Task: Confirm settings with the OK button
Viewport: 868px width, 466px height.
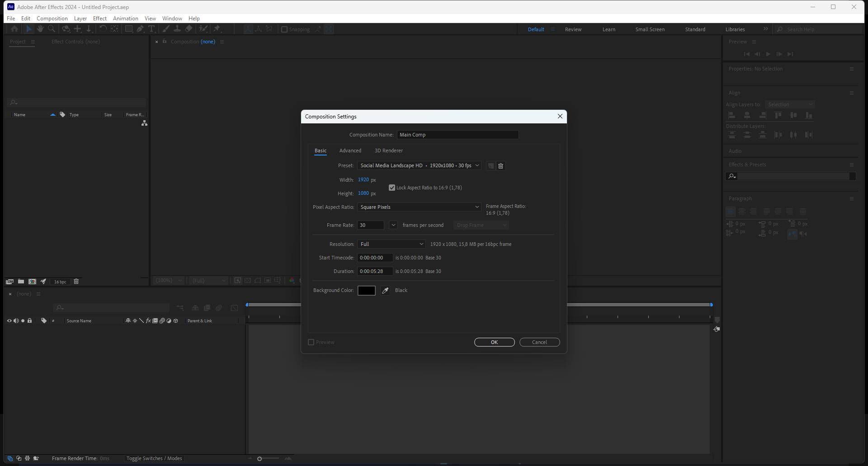Action: [x=494, y=342]
